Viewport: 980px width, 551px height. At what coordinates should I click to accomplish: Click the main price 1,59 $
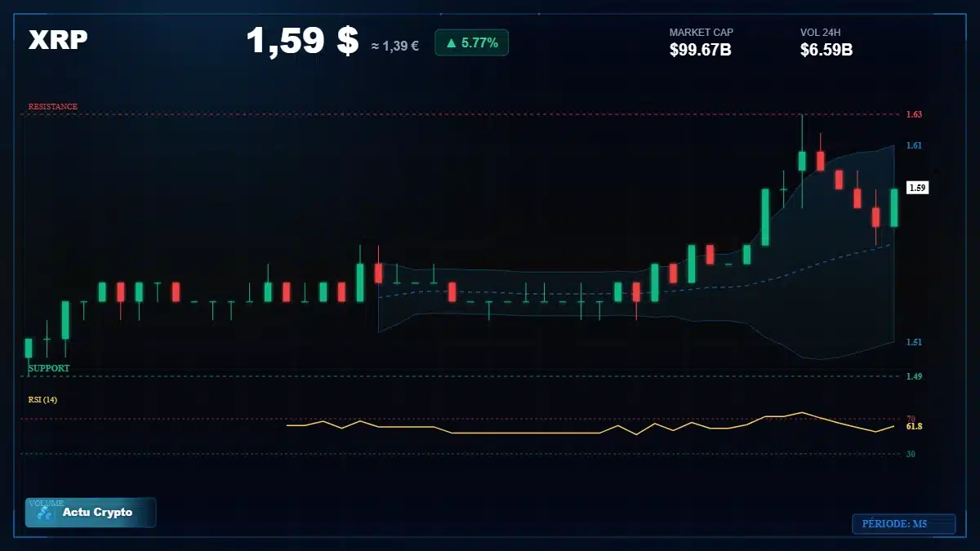[x=302, y=41]
